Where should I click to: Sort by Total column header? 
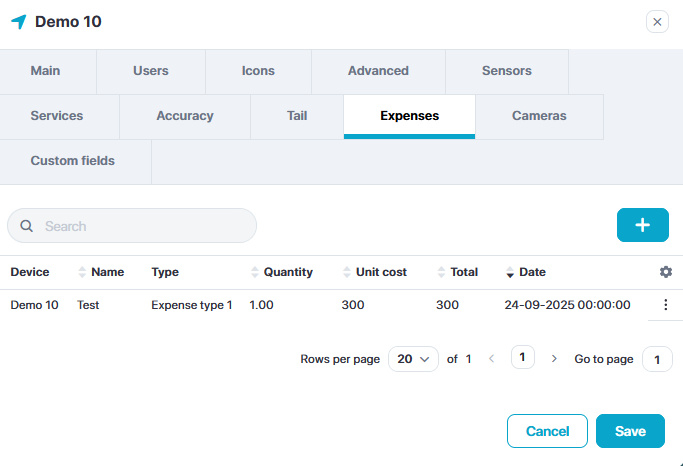463,272
